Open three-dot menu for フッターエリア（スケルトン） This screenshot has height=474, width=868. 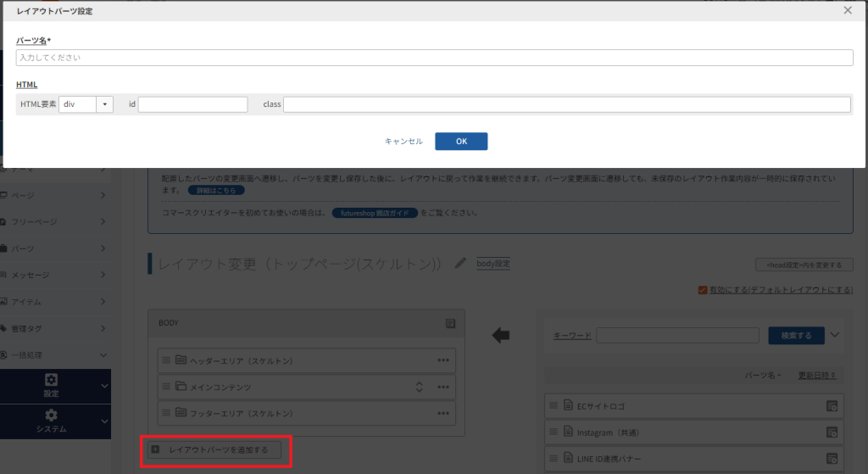443,413
